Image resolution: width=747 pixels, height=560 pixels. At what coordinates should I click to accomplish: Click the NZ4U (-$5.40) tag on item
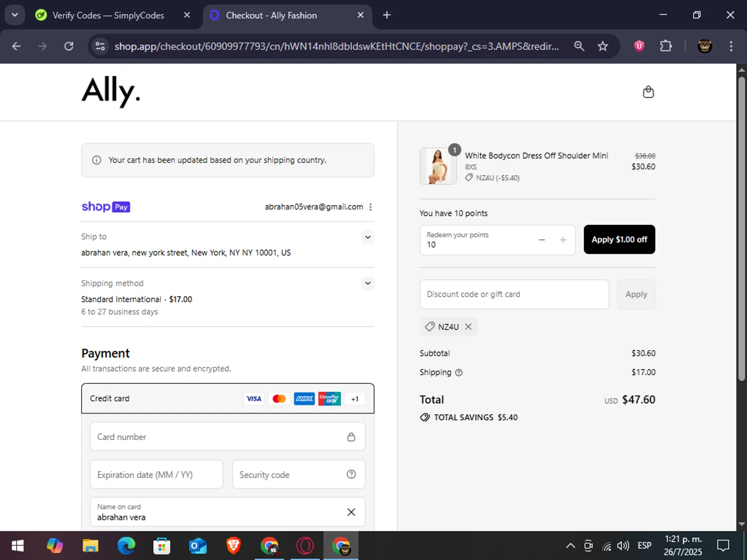(493, 178)
